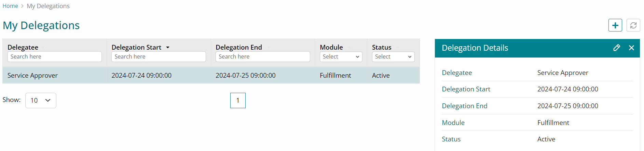The image size is (644, 151).
Task: Click the My Delegations breadcrumb
Action: point(48,6)
